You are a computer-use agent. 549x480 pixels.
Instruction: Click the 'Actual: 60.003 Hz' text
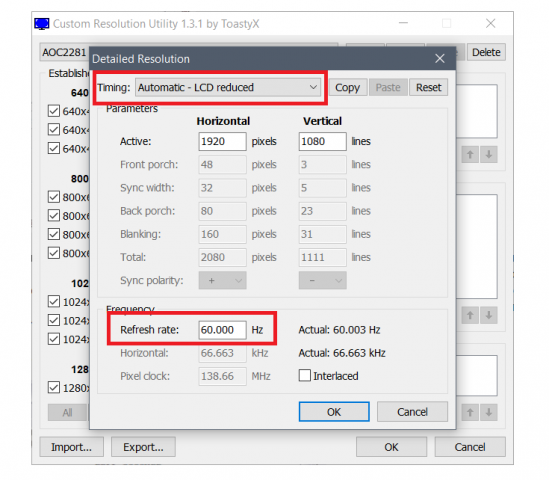tap(339, 330)
